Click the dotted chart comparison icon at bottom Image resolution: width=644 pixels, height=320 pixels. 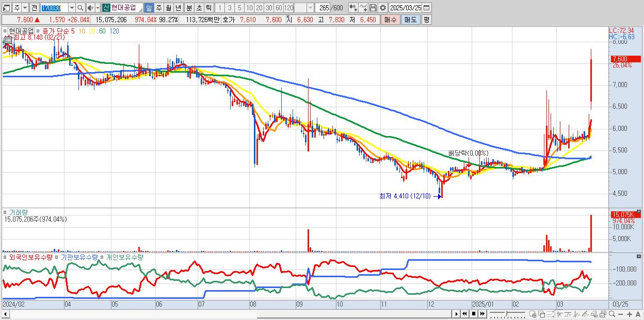550,314
